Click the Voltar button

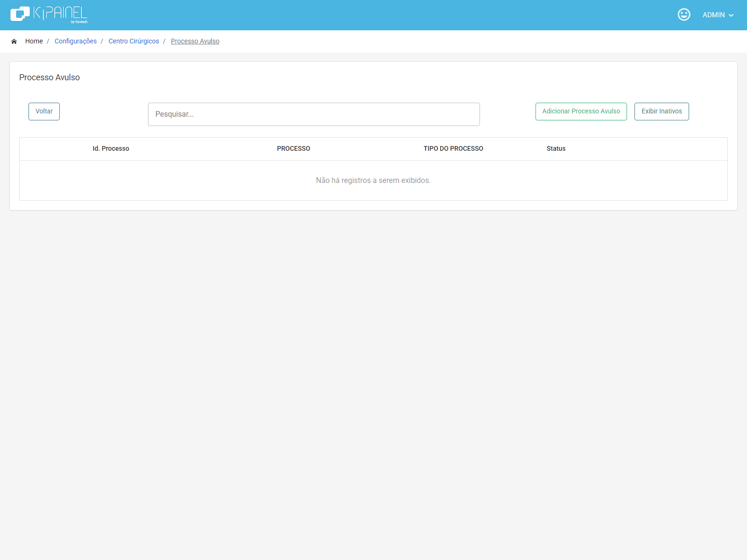44,112
